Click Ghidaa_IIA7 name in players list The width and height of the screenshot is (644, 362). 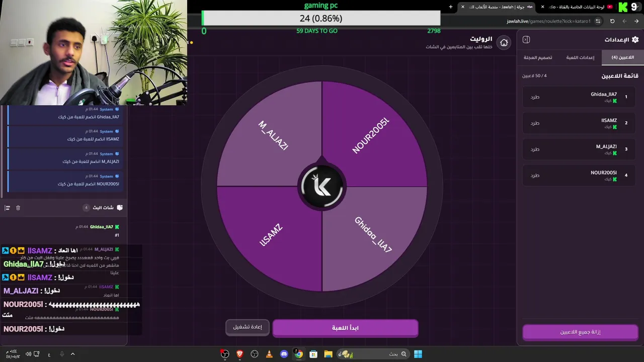coord(604,94)
